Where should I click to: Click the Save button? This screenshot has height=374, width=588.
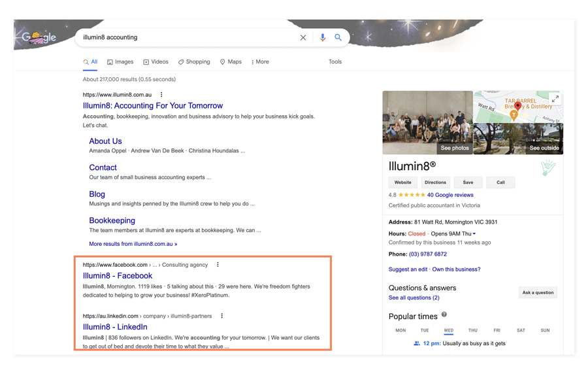pos(468,182)
